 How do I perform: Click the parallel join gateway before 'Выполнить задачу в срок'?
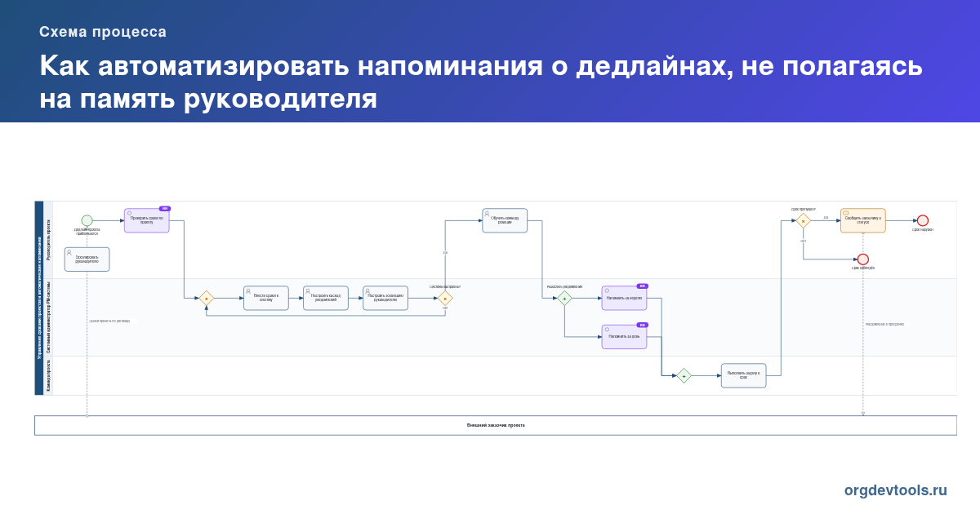(x=684, y=375)
